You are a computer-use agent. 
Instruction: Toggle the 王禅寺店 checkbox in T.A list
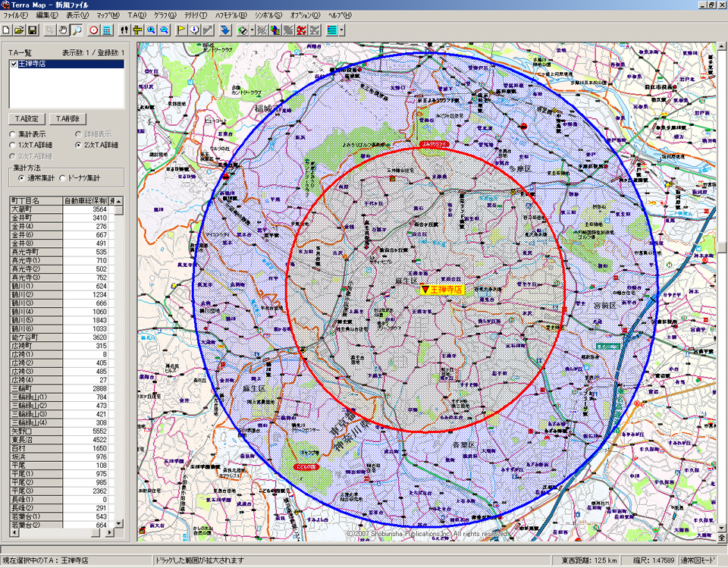click(14, 64)
